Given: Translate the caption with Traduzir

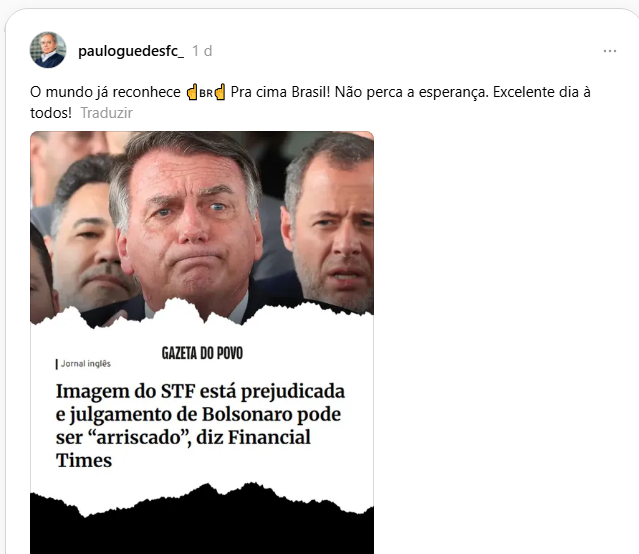Looking at the screenshot, I should [106, 113].
